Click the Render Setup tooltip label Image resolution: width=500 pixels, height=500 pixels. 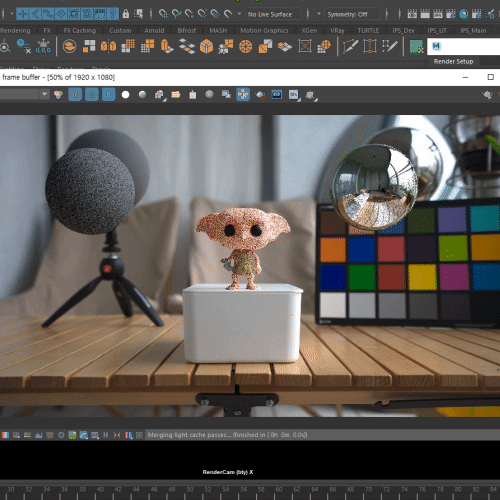453,61
